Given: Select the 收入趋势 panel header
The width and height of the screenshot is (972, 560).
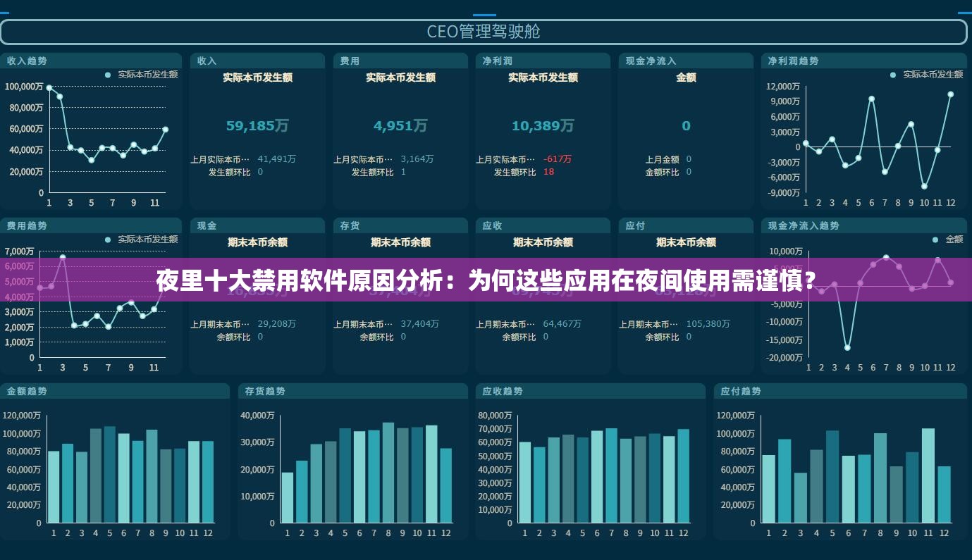Looking at the screenshot, I should [92, 61].
